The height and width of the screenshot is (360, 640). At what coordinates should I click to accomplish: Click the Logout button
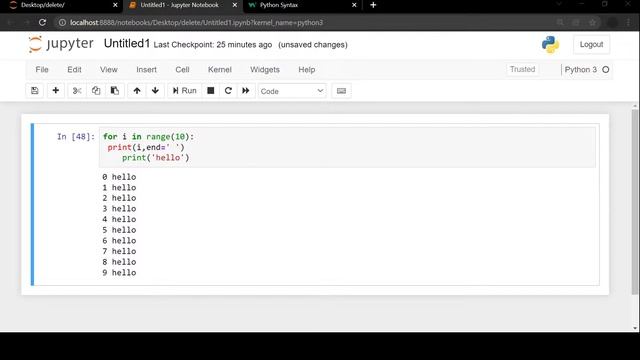[591, 44]
